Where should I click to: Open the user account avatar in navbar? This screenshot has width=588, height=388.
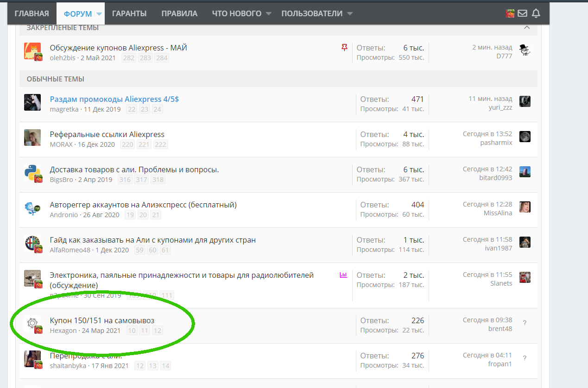[510, 13]
